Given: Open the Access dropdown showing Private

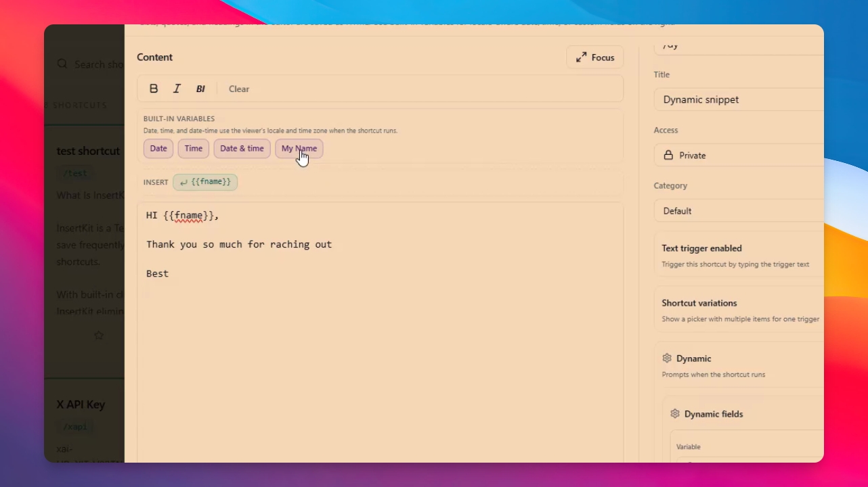Looking at the screenshot, I should [x=739, y=155].
